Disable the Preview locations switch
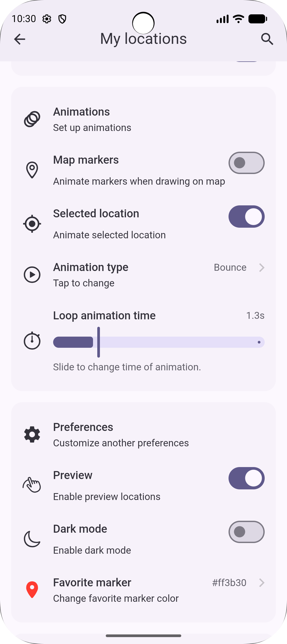The image size is (287, 644). coord(246,478)
